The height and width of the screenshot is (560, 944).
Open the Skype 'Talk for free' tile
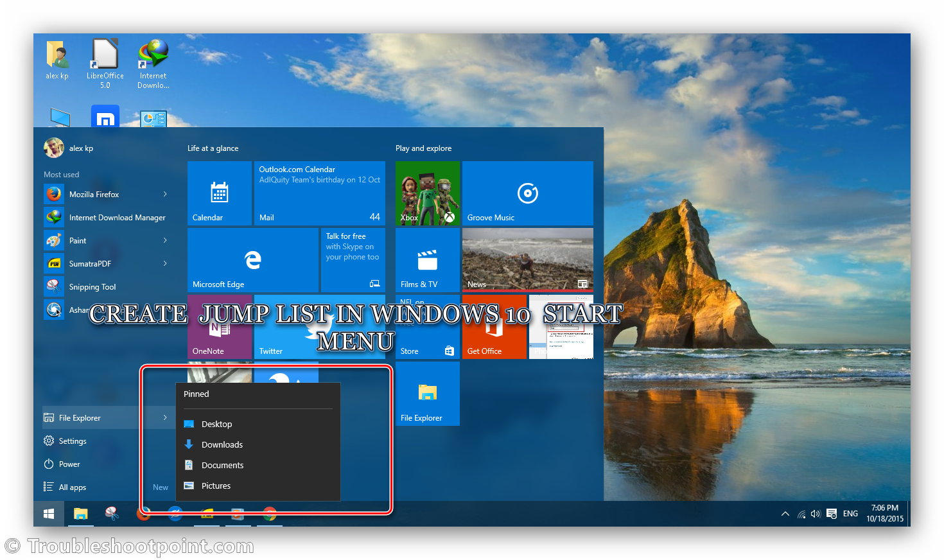[x=353, y=260]
